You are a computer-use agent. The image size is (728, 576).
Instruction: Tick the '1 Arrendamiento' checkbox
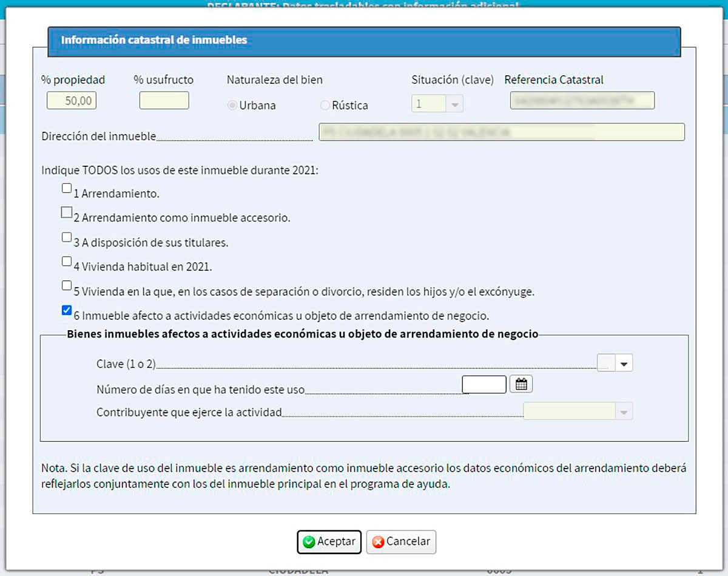[x=67, y=189]
